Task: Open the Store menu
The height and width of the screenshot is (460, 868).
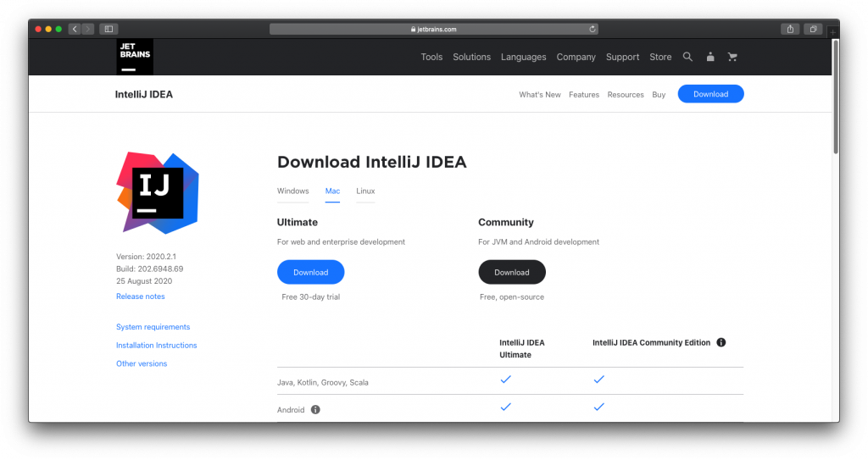Action: click(x=660, y=57)
